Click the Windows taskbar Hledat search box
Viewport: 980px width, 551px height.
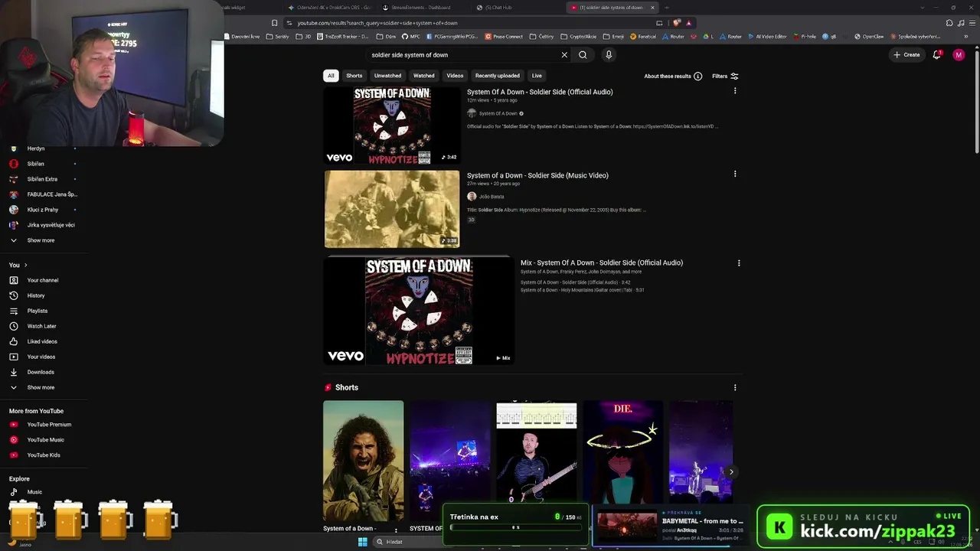pyautogui.click(x=407, y=542)
